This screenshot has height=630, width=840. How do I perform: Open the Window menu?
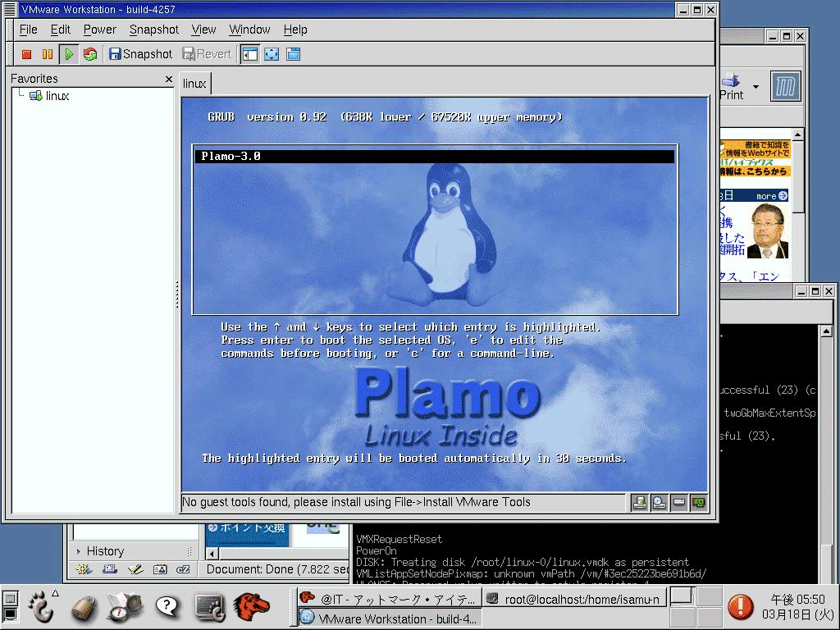[x=249, y=30]
